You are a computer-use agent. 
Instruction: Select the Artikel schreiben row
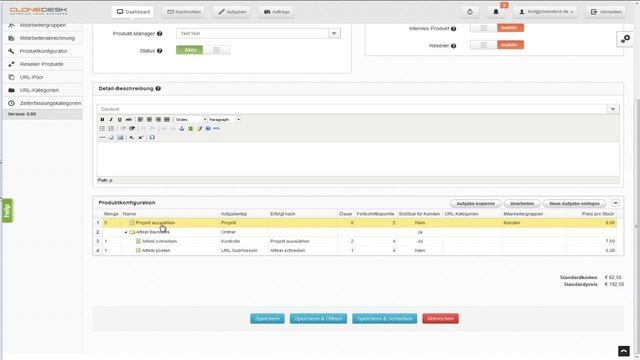355,241
